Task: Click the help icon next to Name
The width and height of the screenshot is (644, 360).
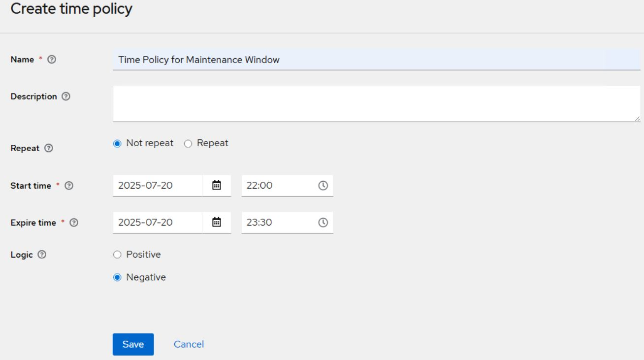Action: point(52,60)
